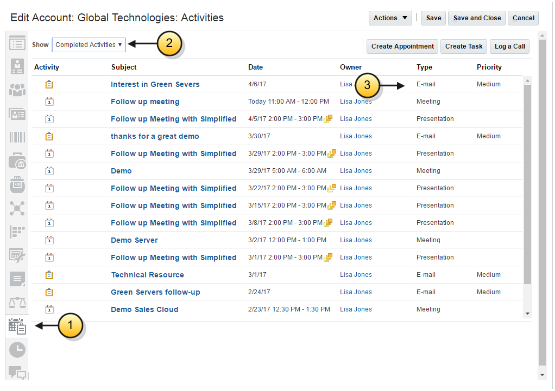Open the Demo Server link
This screenshot has width=555, height=391.
click(134, 240)
